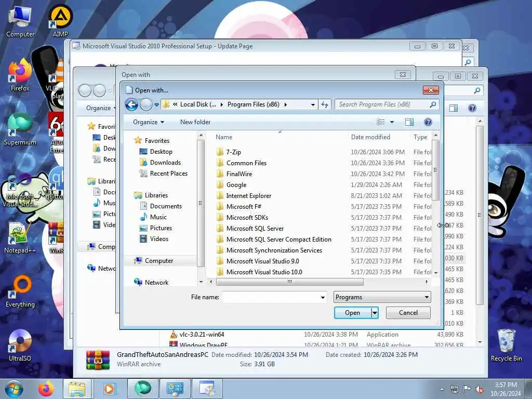This screenshot has width=532, height=399.
Task: Select the Google folder
Action: (x=236, y=185)
